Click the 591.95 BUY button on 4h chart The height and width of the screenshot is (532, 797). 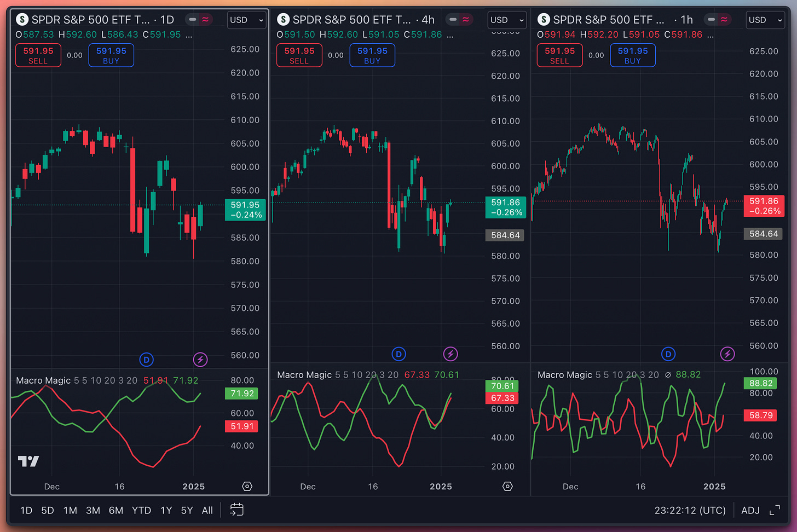372,55
